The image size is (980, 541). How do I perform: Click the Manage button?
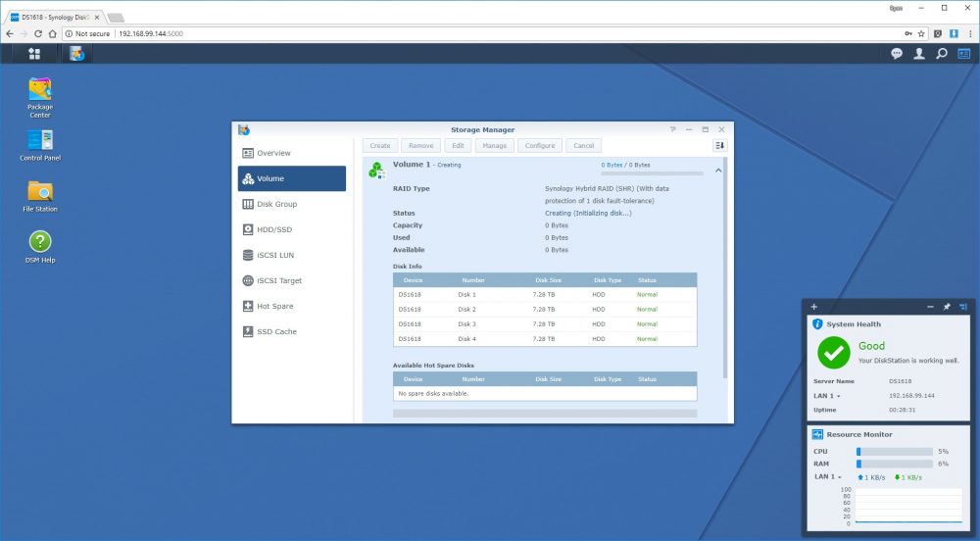(494, 146)
